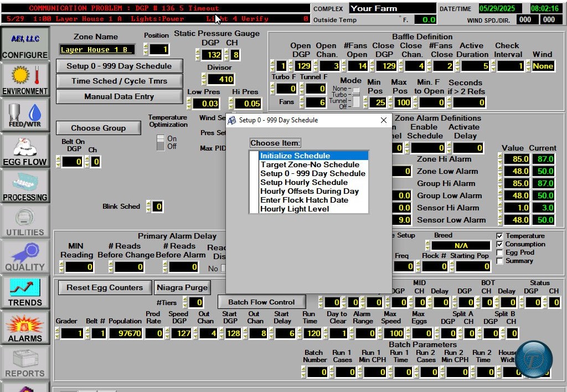The height and width of the screenshot is (392, 567).
Task: Open the Processing sidebar icon
Action: [24, 185]
